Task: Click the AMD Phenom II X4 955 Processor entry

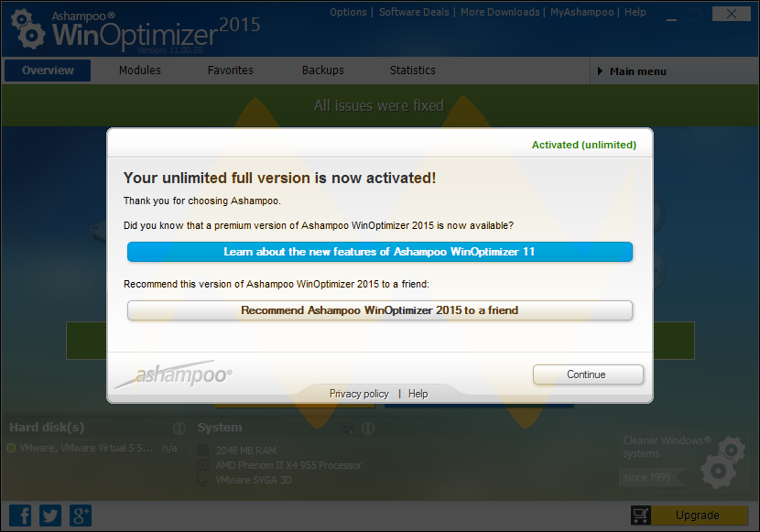Action: 288,465
